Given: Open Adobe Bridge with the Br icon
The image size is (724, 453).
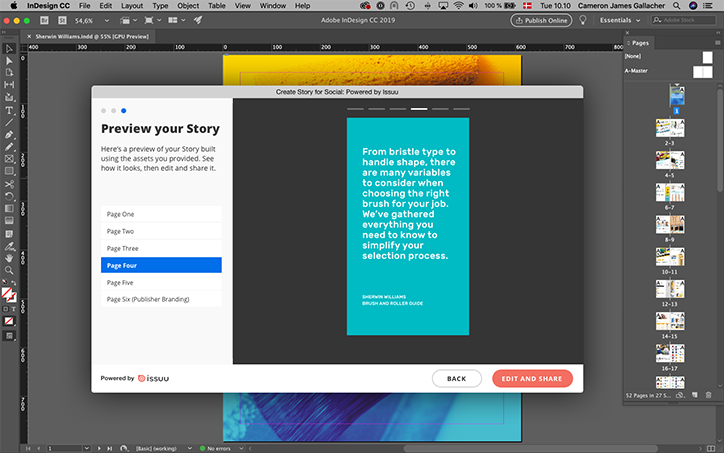Looking at the screenshot, I should [x=44, y=20].
